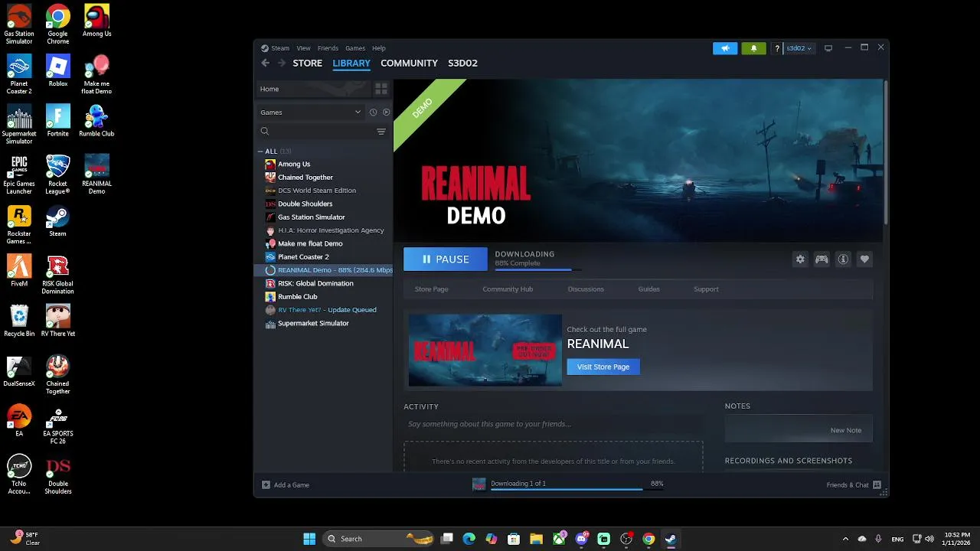Open Gas Station Simulator desktop shortcut
The width and height of the screenshot is (980, 551).
(x=19, y=24)
